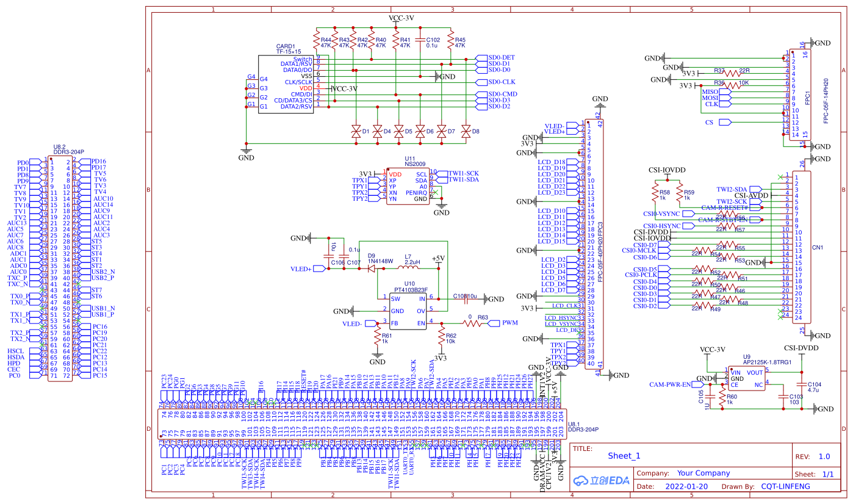The image size is (853, 504).
Task: Select the TWI2-SDA port near CN1
Action: click(740, 189)
